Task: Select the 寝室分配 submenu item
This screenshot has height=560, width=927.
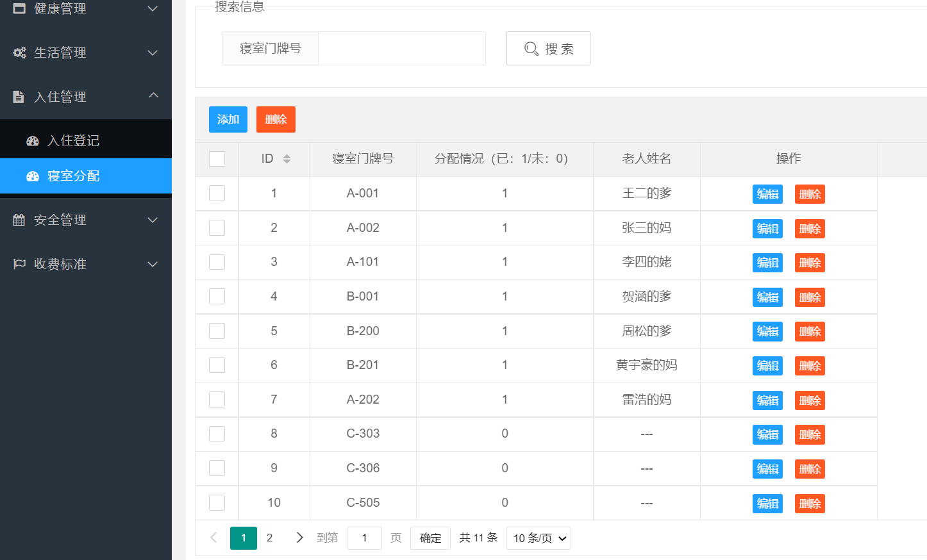Action: 86,176
